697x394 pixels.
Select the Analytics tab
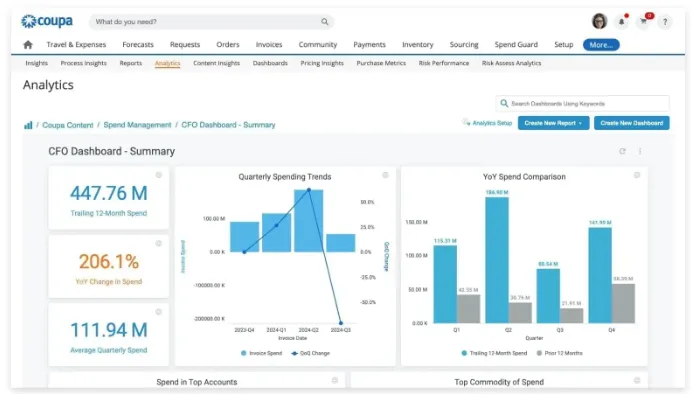click(x=168, y=63)
